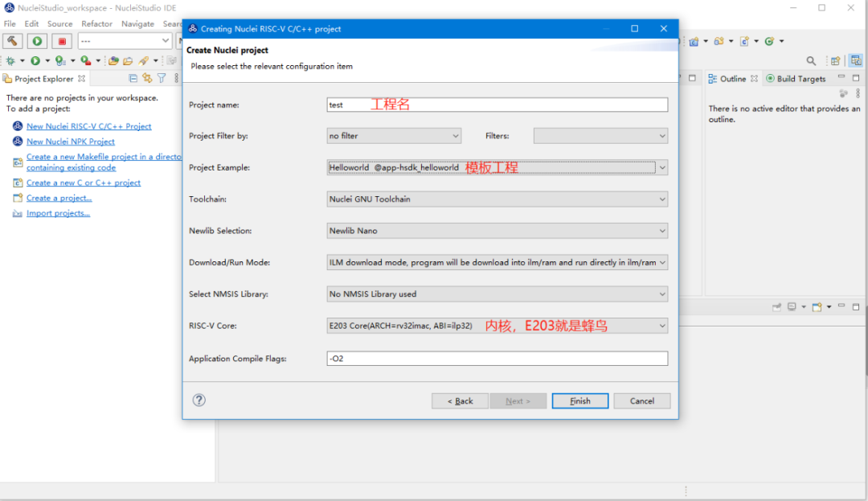Click the Import projects... link
Viewport: 868px width, 501px height.
click(58, 213)
